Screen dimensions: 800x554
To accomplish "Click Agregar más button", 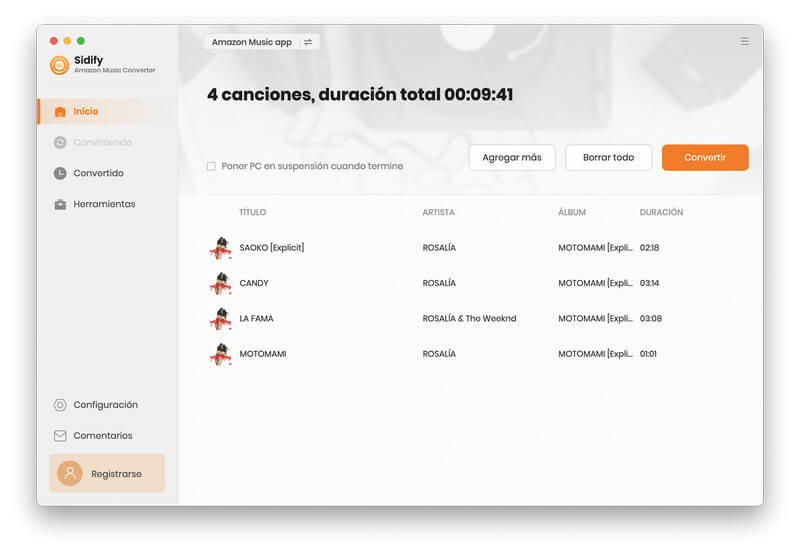I will (x=512, y=158).
